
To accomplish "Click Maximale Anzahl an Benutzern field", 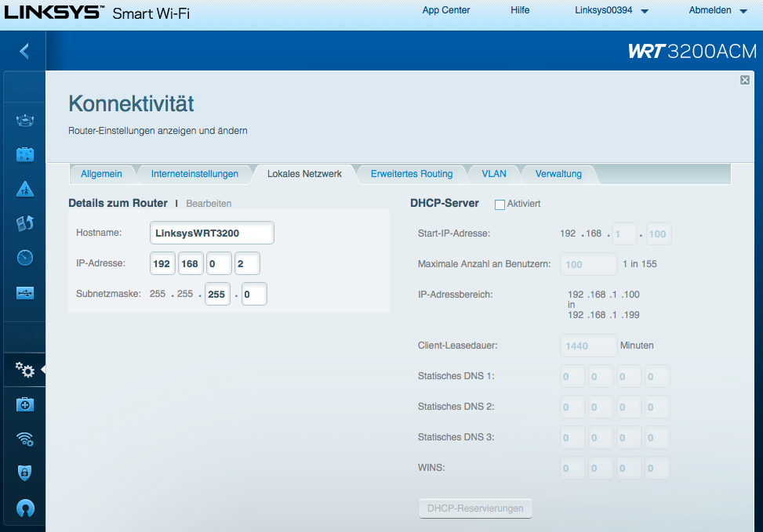I will [x=589, y=264].
